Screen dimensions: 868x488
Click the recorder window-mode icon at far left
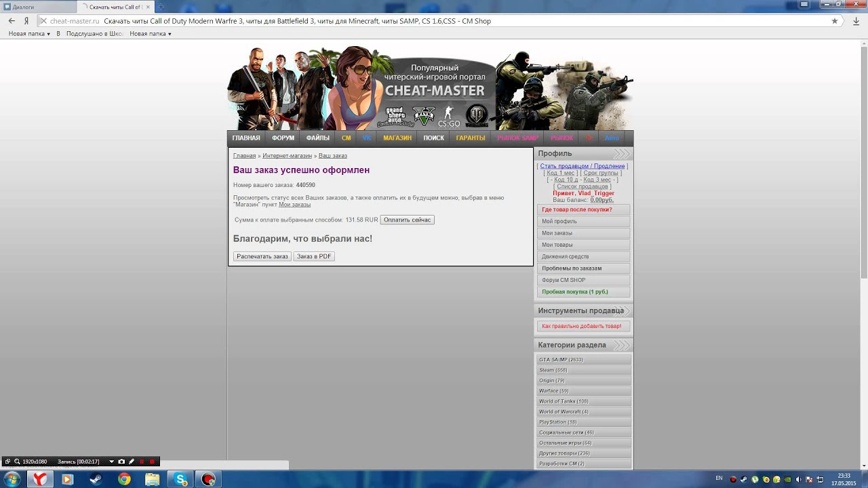point(7,462)
